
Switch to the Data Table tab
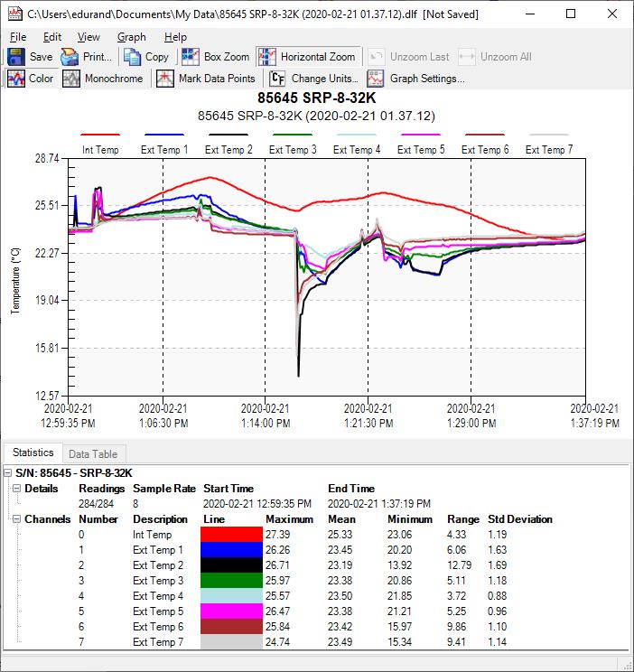click(x=93, y=454)
